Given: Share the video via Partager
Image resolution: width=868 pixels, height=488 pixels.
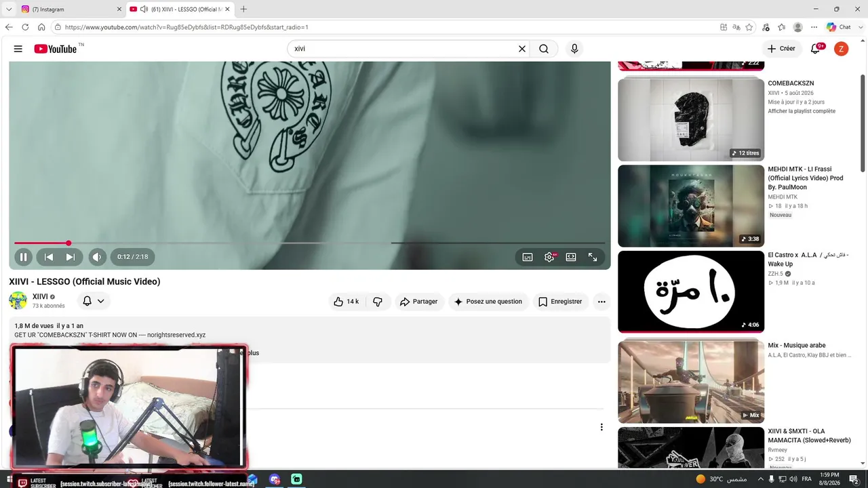Looking at the screenshot, I should coord(418,302).
